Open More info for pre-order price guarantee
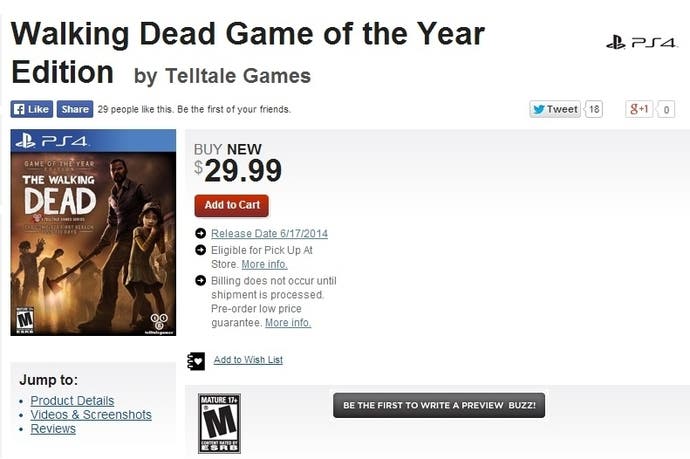The height and width of the screenshot is (459, 690). click(x=288, y=323)
